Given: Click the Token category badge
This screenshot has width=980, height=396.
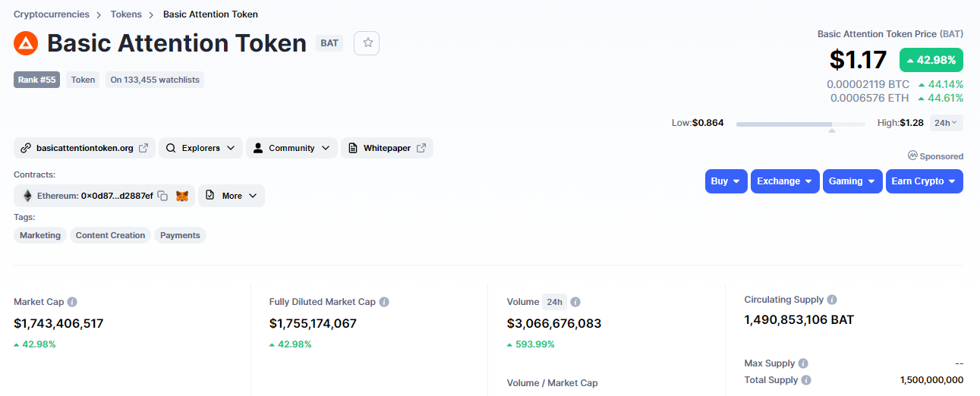Looking at the screenshot, I should 83,80.
